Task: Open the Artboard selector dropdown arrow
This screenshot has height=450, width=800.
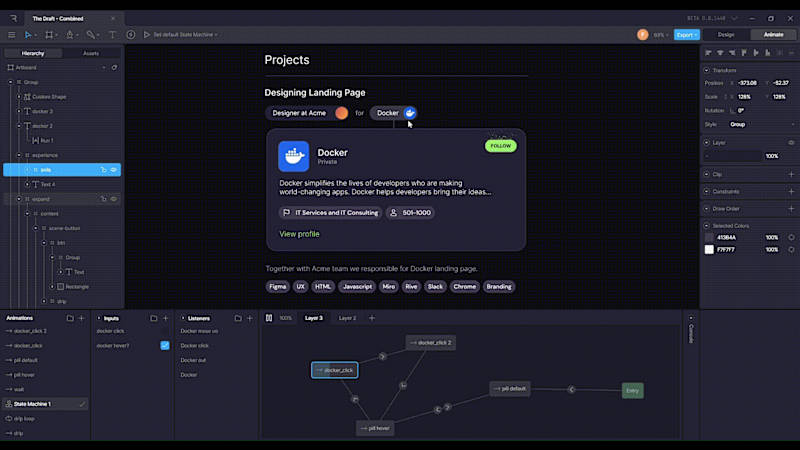Action: (x=104, y=67)
